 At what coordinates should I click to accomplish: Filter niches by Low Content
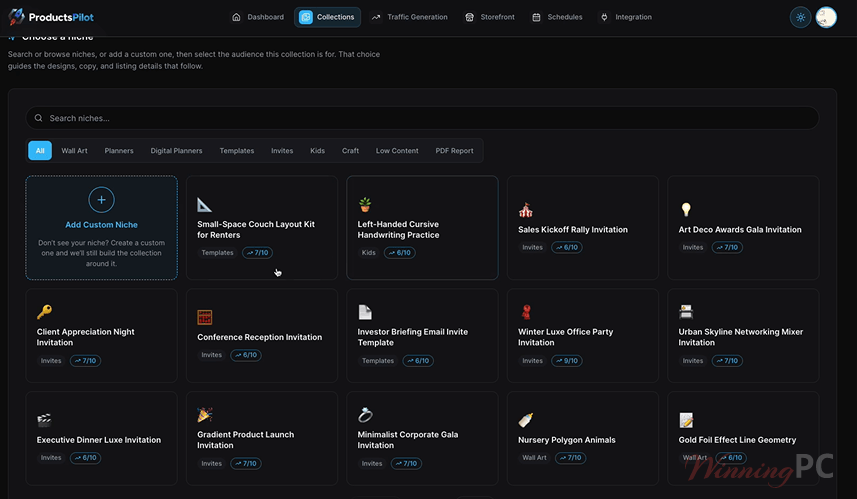[397, 150]
